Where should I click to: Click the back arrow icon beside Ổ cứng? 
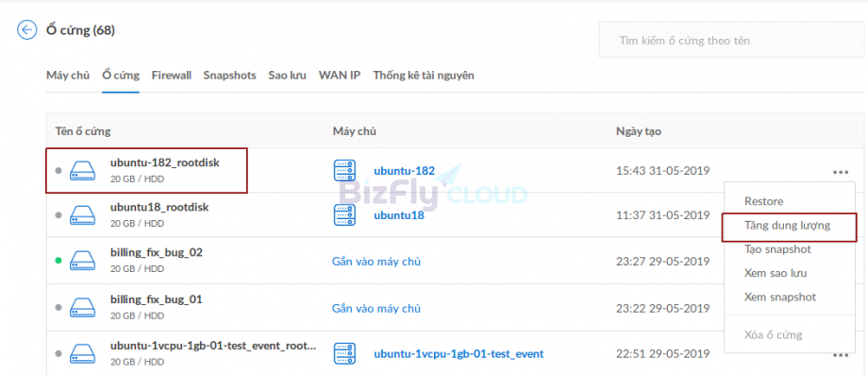pyautogui.click(x=27, y=30)
